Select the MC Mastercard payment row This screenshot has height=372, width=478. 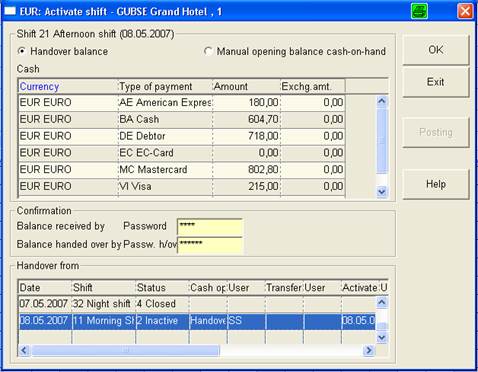point(182,169)
